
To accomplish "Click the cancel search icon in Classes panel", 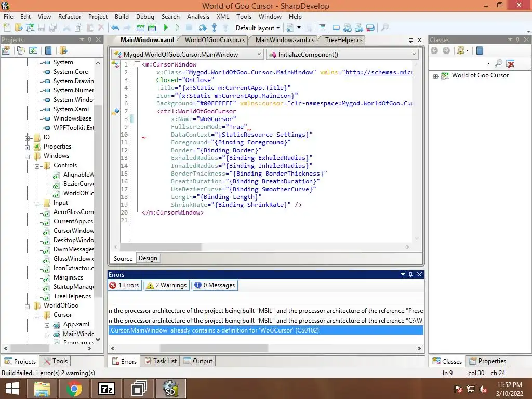I will pos(510,63).
